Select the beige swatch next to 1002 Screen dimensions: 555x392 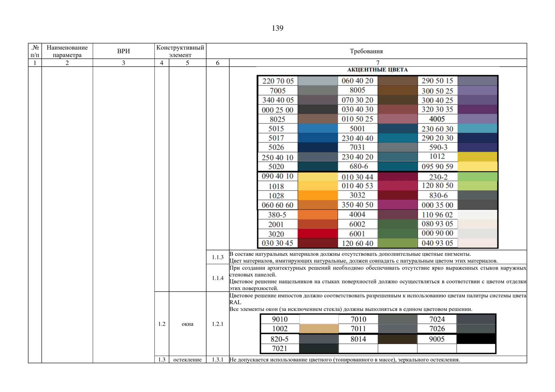coord(319,329)
